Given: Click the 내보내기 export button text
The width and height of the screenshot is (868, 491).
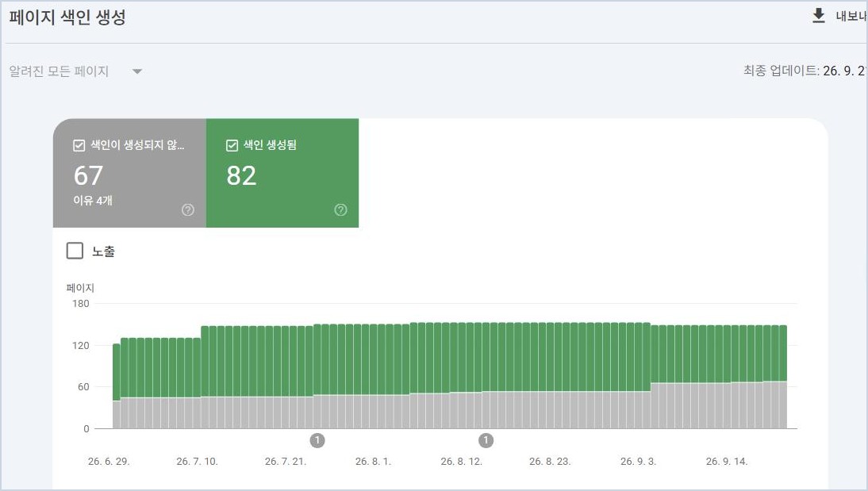Looking at the screenshot, I should click(851, 16).
